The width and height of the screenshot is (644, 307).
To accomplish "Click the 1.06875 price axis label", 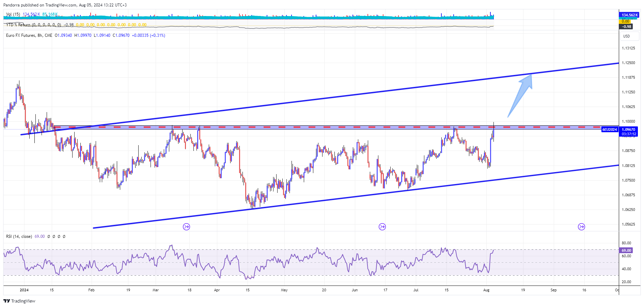I will click(x=628, y=195).
